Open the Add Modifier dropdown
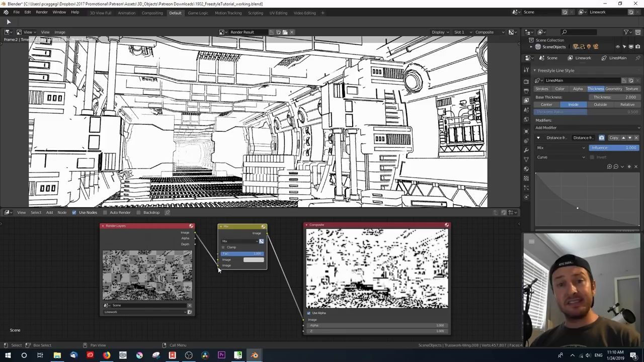 tap(587, 128)
